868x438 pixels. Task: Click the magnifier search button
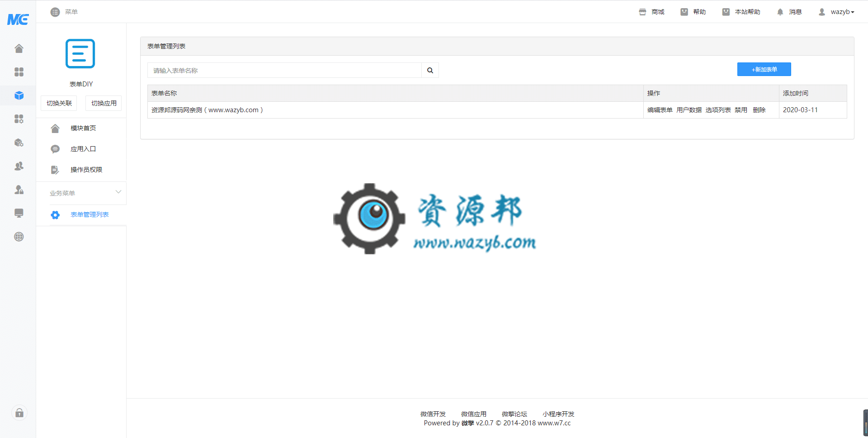430,70
